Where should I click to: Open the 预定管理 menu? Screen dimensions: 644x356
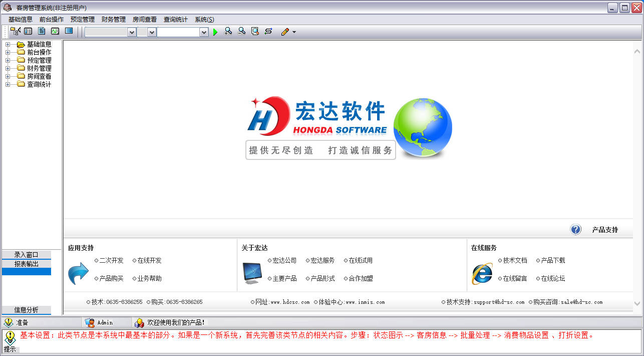[x=83, y=20]
